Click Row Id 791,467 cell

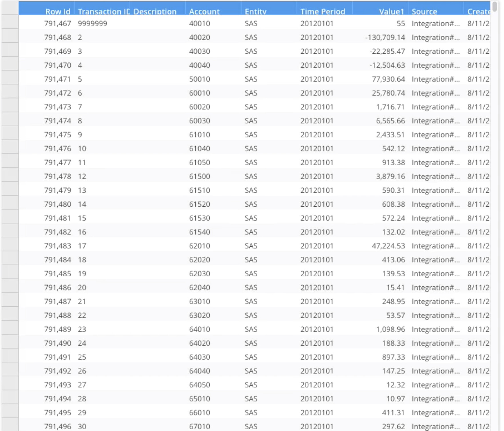point(47,23)
